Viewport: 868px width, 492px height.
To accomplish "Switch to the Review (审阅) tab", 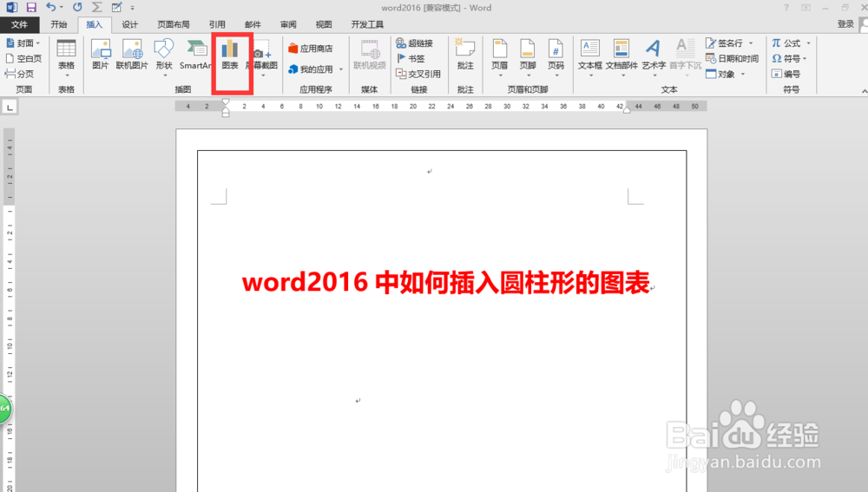I will (288, 24).
